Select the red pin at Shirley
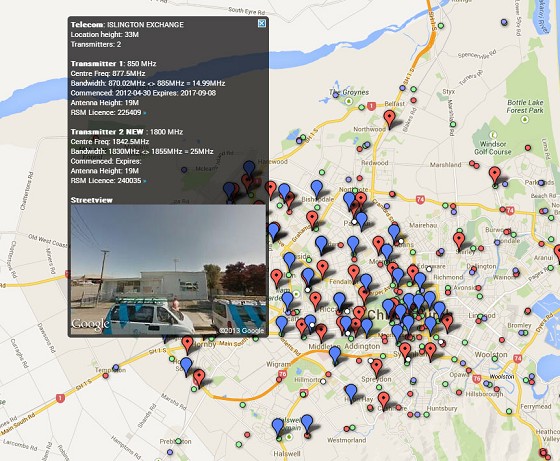The height and width of the screenshot is (461, 560). tap(459, 241)
